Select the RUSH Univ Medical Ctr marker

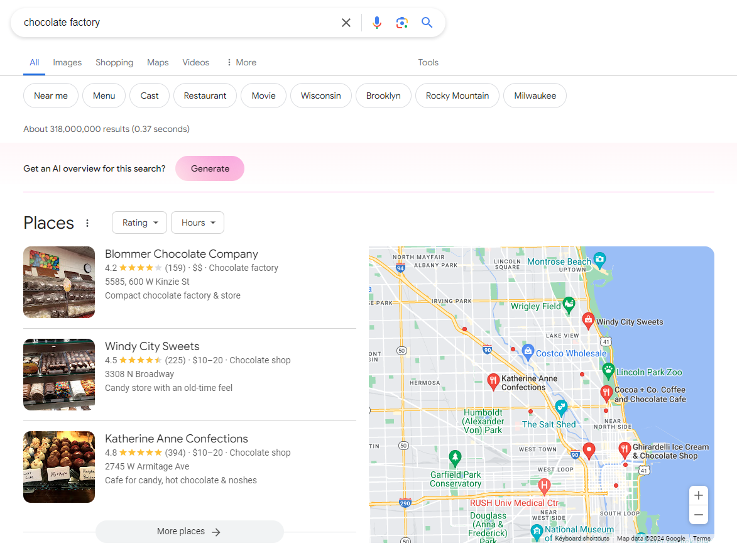[544, 486]
